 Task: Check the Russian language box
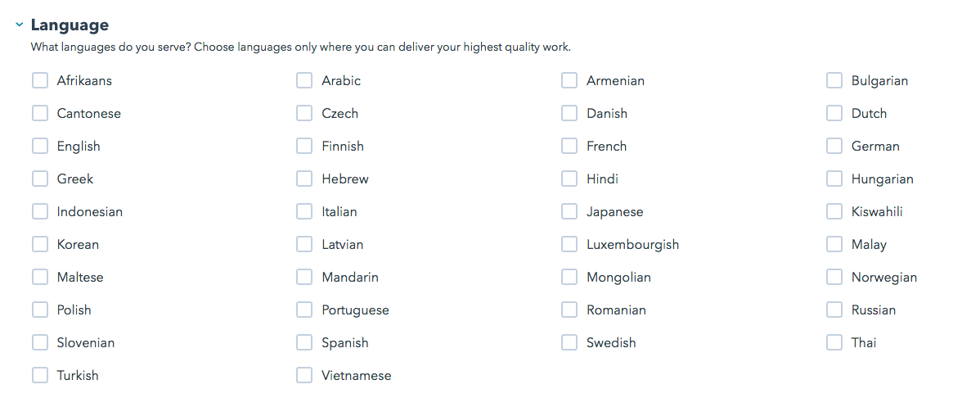coord(834,310)
